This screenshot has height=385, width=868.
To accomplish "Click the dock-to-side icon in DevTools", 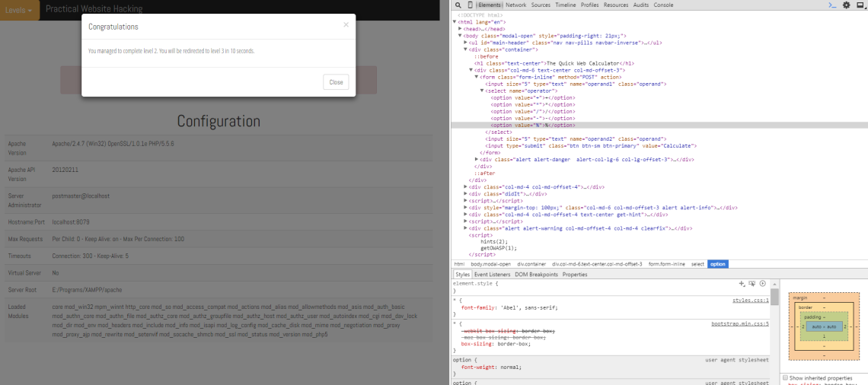I will [x=860, y=5].
